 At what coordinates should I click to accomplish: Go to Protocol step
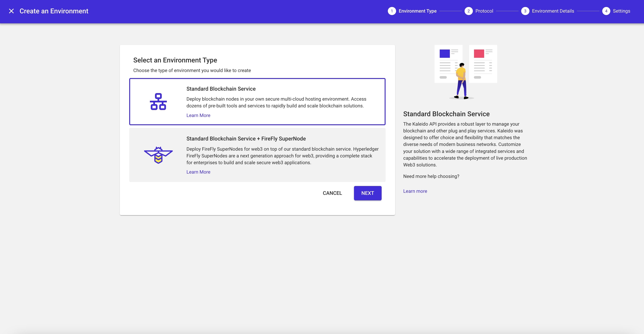coord(484,11)
